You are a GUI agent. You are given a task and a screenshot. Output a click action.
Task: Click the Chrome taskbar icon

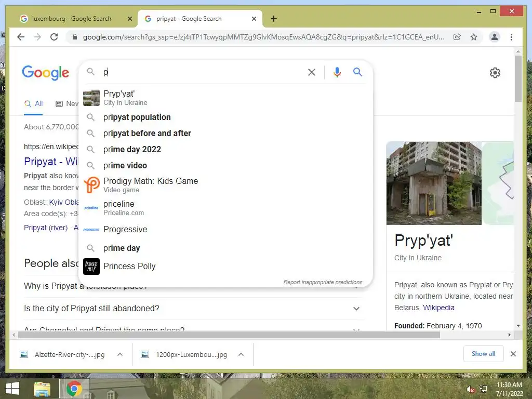click(74, 389)
